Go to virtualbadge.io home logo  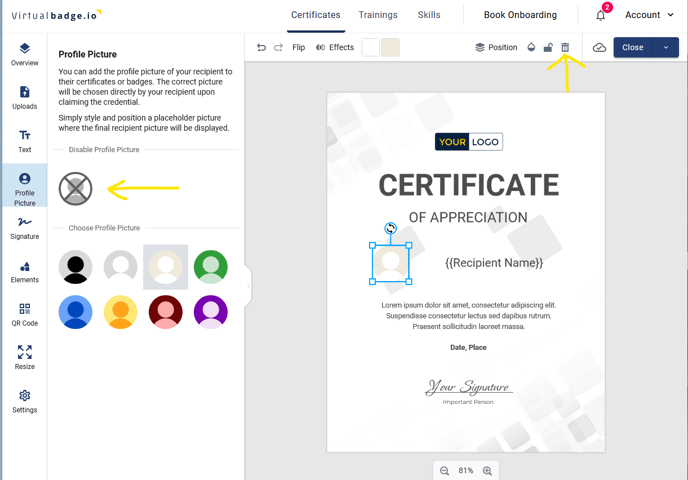[x=56, y=15]
